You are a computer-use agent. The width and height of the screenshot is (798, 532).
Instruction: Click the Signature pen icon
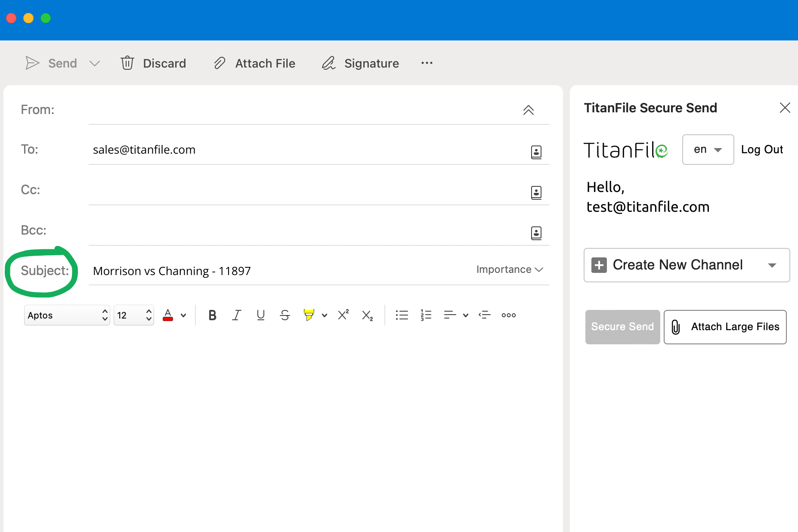click(329, 63)
